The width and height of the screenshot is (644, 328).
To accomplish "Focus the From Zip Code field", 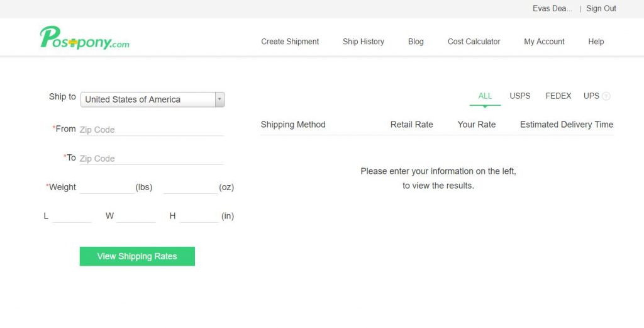I will (151, 130).
